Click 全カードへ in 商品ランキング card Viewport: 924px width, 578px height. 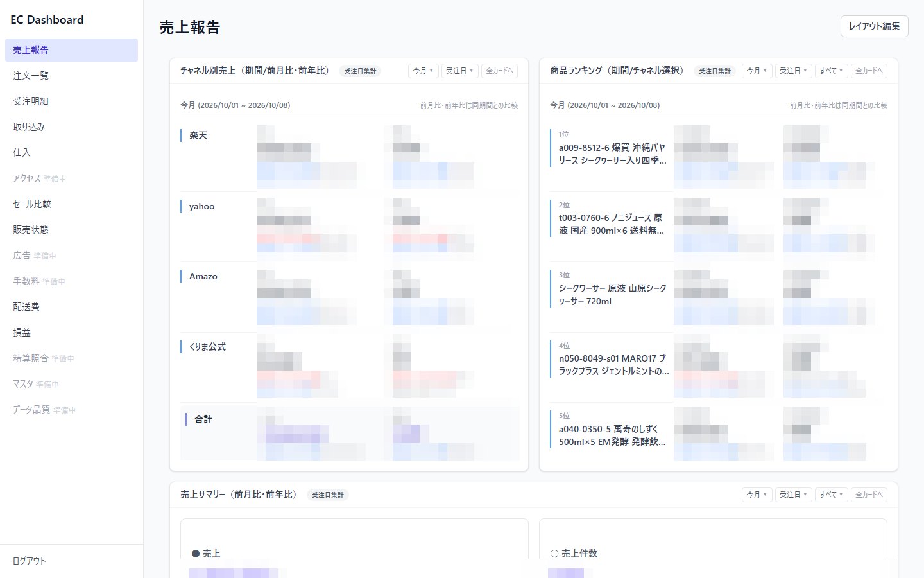[869, 71]
